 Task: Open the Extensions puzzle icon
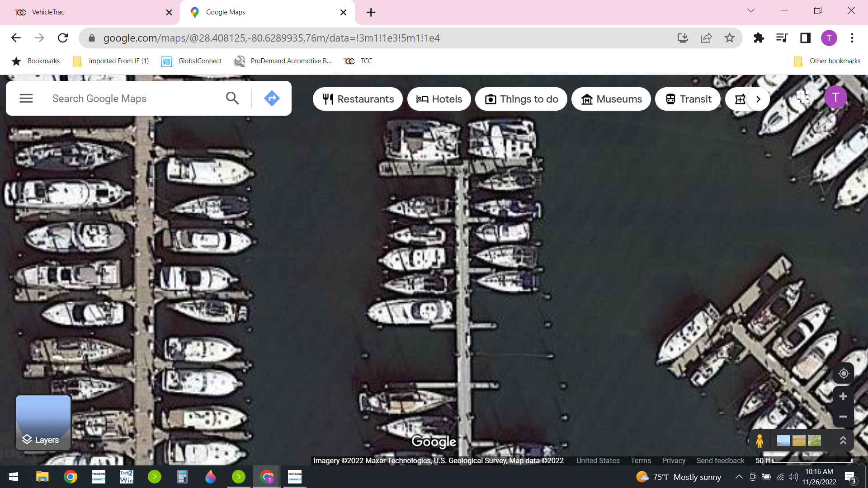759,38
